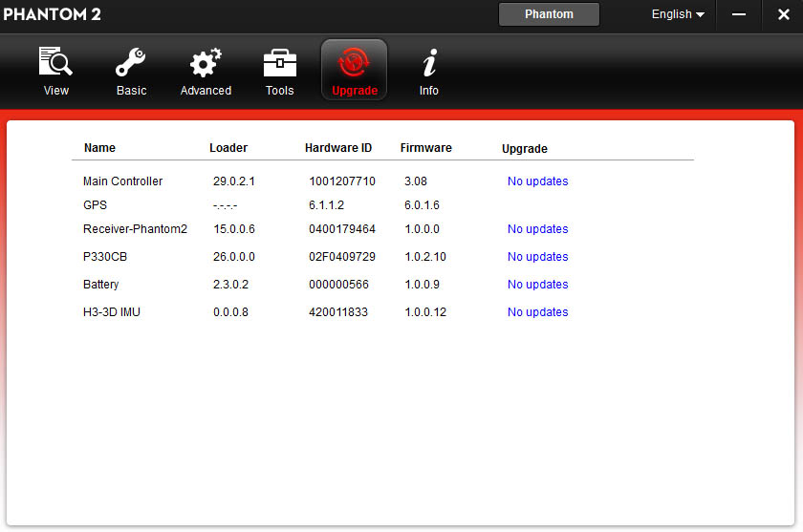Click P330CB firmware 1.0.2.10
This screenshot has height=532, width=803.
pos(425,256)
